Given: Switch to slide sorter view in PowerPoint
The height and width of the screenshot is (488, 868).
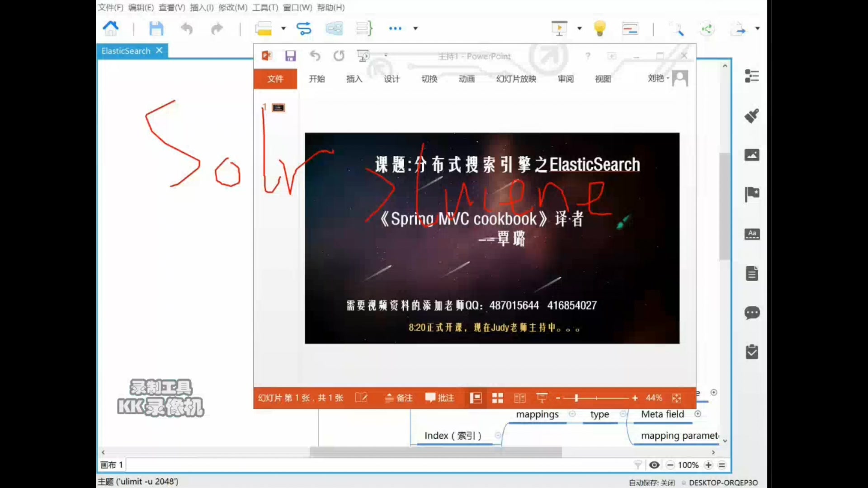Looking at the screenshot, I should click(x=497, y=398).
